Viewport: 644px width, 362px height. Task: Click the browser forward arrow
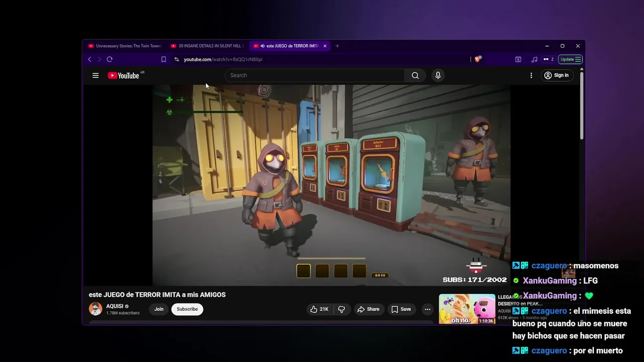(99, 59)
